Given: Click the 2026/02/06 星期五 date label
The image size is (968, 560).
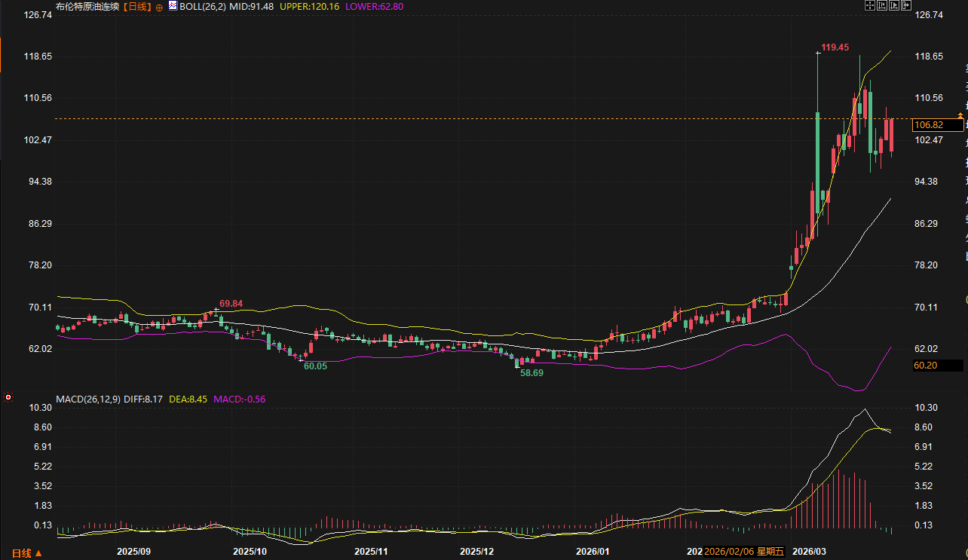Looking at the screenshot, I should [743, 552].
